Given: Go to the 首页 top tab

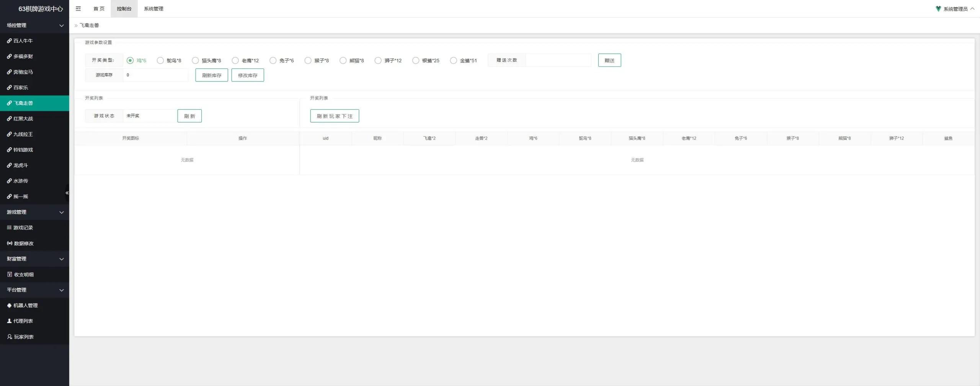Looking at the screenshot, I should (x=99, y=8).
